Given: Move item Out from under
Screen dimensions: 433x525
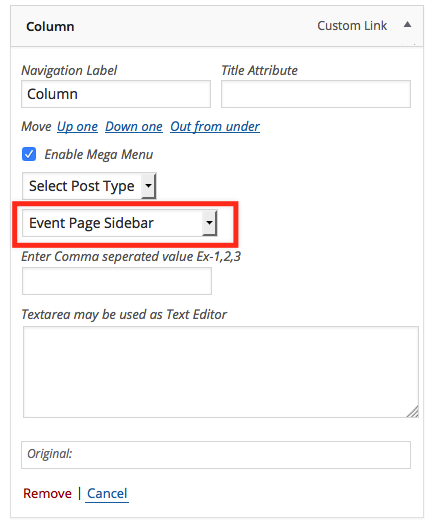Looking at the screenshot, I should [x=215, y=127].
